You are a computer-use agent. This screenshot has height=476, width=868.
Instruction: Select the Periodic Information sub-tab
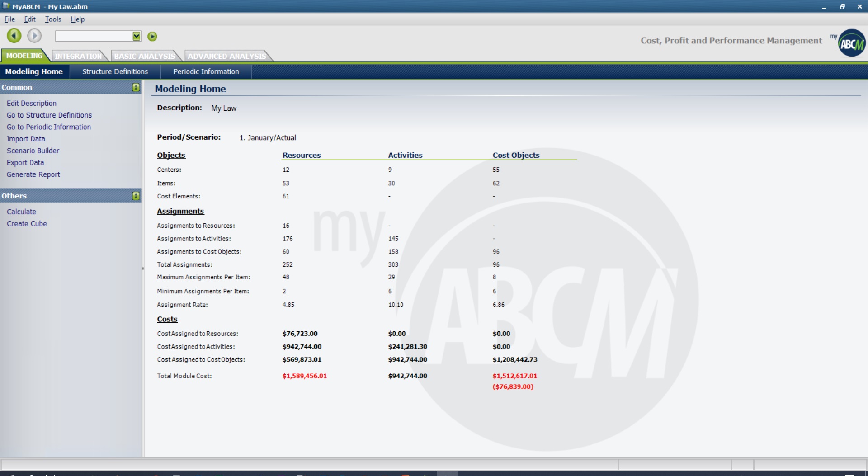[x=206, y=71]
